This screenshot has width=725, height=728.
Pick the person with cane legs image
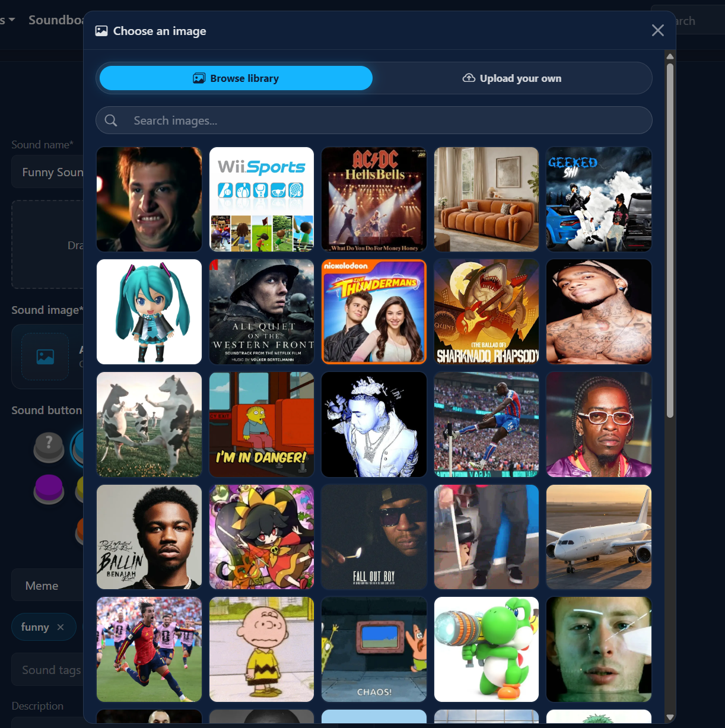coord(486,537)
